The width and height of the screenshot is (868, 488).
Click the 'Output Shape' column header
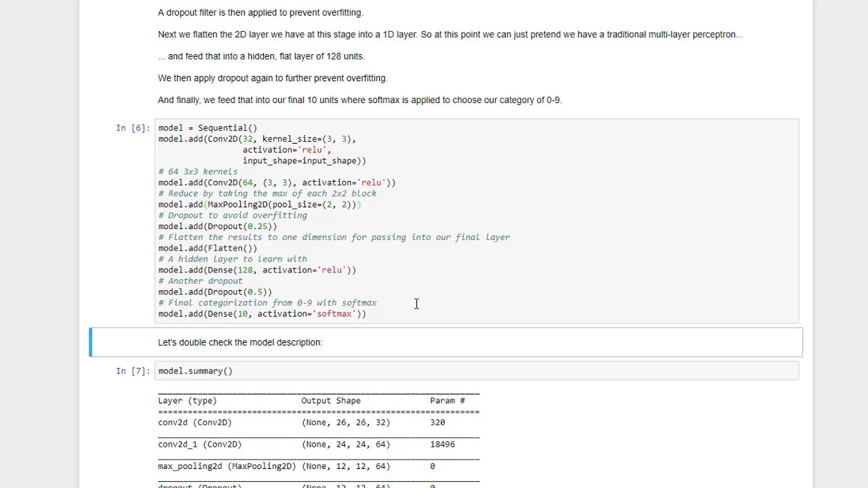(x=331, y=401)
